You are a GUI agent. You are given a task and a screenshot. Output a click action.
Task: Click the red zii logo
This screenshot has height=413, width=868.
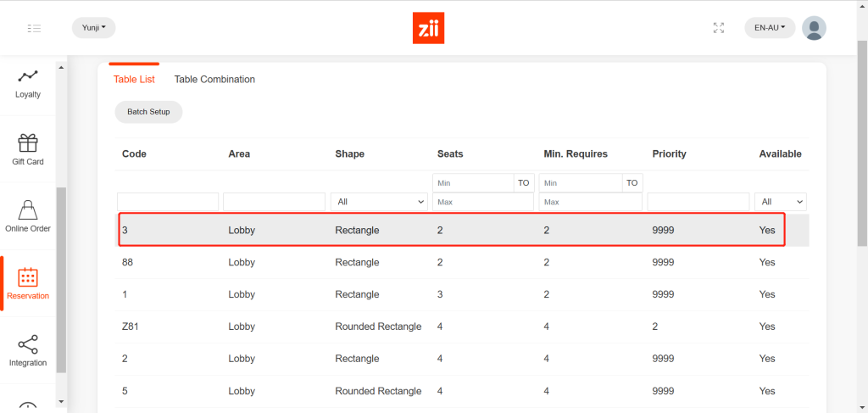430,28
